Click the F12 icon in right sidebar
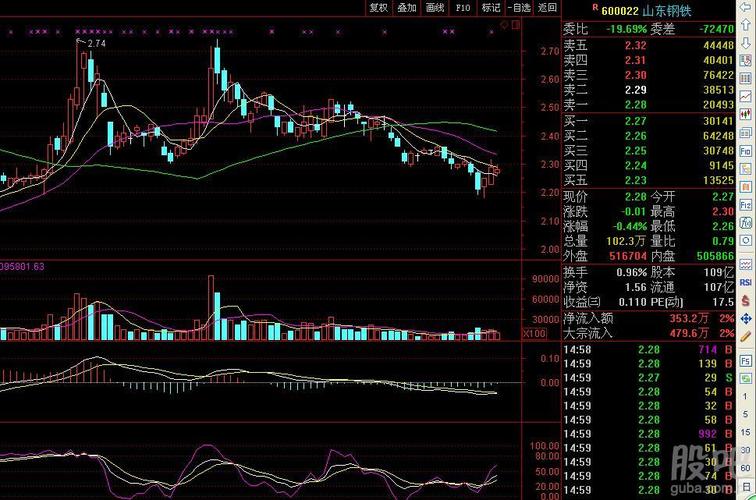The width and height of the screenshot is (756, 500). click(745, 205)
